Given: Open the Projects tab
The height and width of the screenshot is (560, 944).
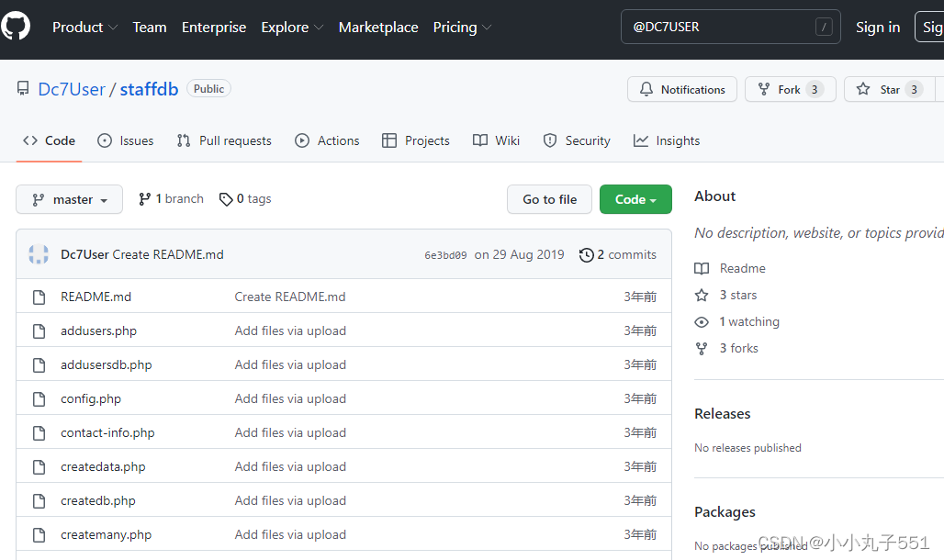Looking at the screenshot, I should (415, 140).
